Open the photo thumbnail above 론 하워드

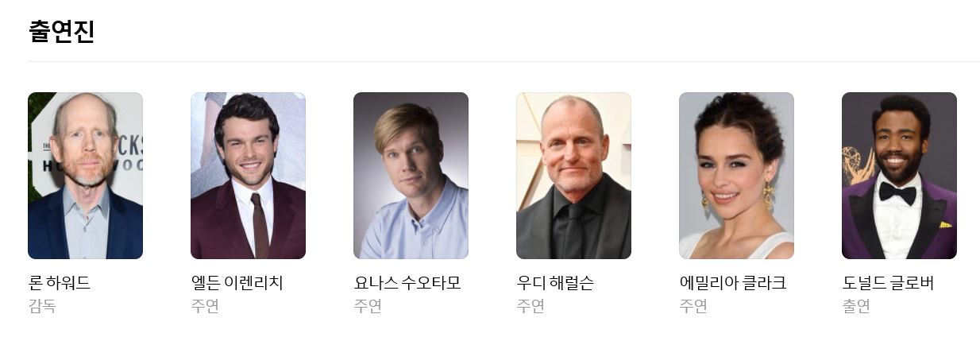[x=85, y=176]
